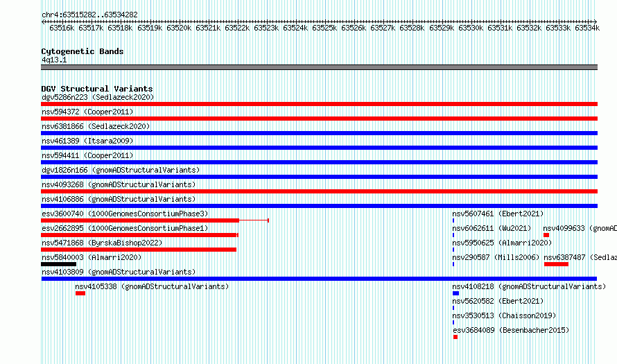Click the small red bar under nsv4105338

80,293
